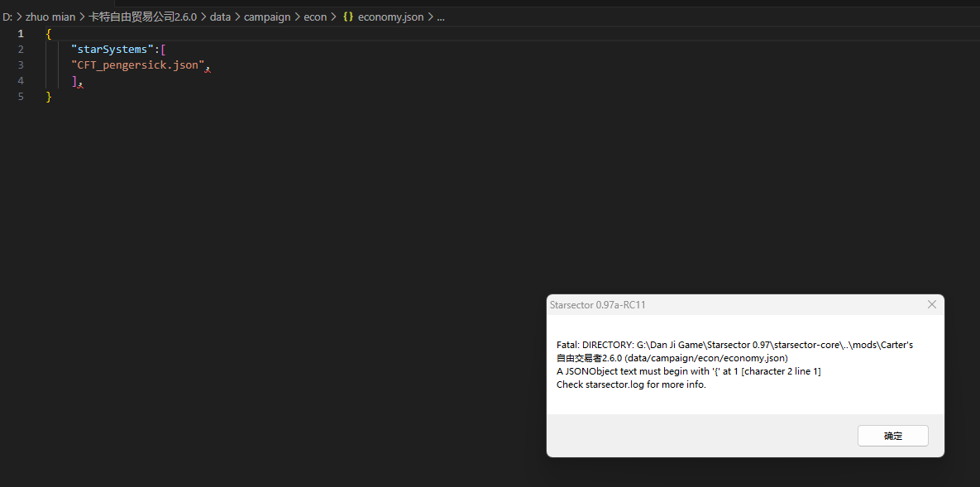Expand the trailing '...' breadcrumb symbol
Screen dimensions: 980x487
click(x=440, y=17)
